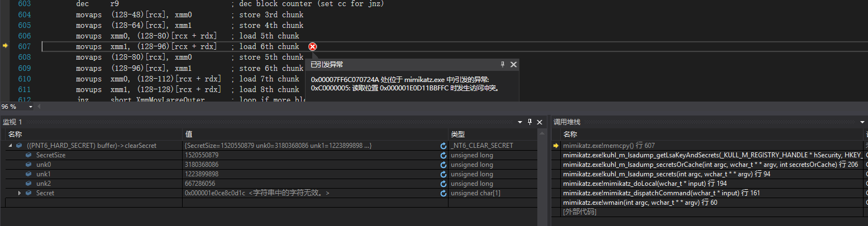Click the yellow arrow on memcpy stack frame
Screen dimensions: 868x226
point(556,146)
